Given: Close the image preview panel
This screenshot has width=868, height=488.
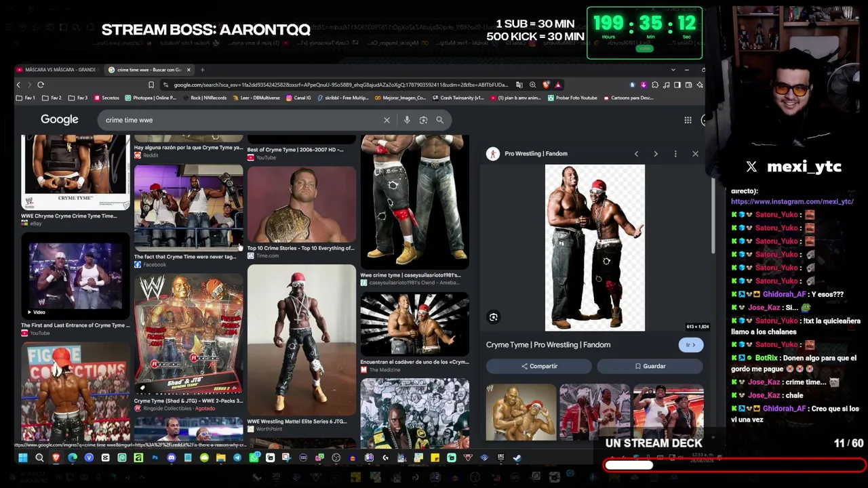Looking at the screenshot, I should (x=695, y=154).
